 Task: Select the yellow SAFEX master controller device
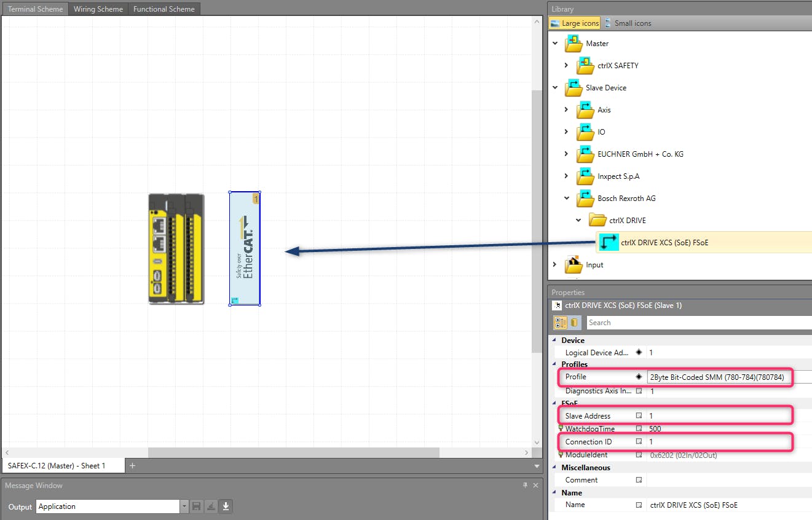[x=176, y=248]
